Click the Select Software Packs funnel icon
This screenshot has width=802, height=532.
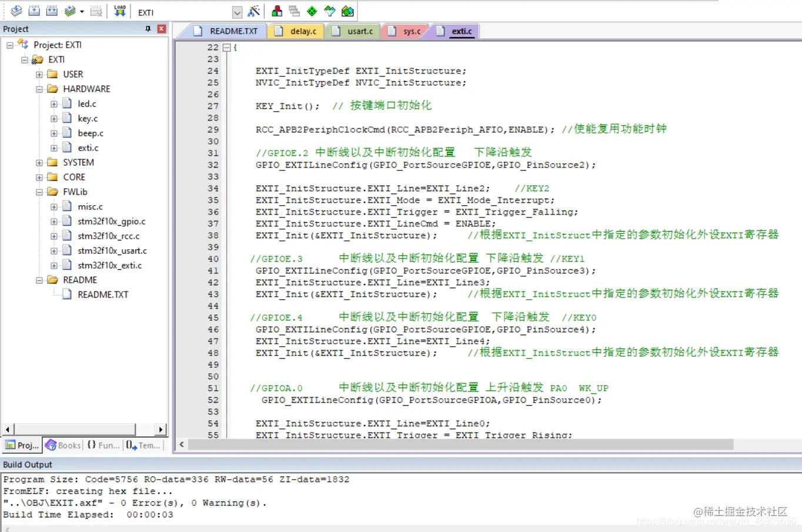point(330,11)
